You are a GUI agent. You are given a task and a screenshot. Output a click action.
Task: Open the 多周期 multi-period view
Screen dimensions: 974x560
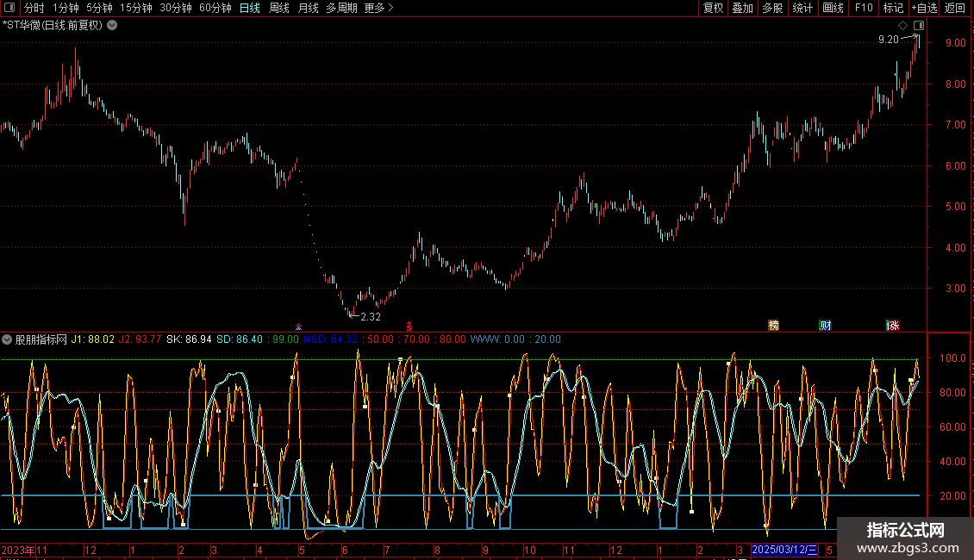[x=341, y=8]
